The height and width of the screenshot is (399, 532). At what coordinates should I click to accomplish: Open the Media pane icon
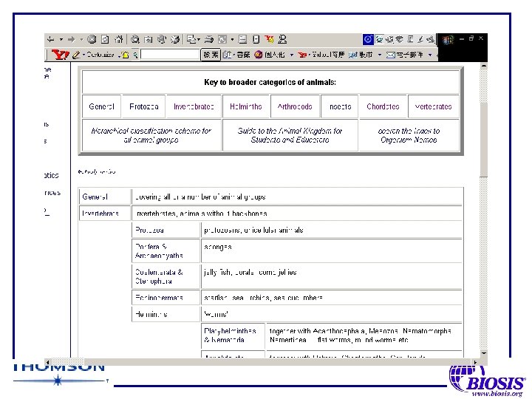click(162, 40)
